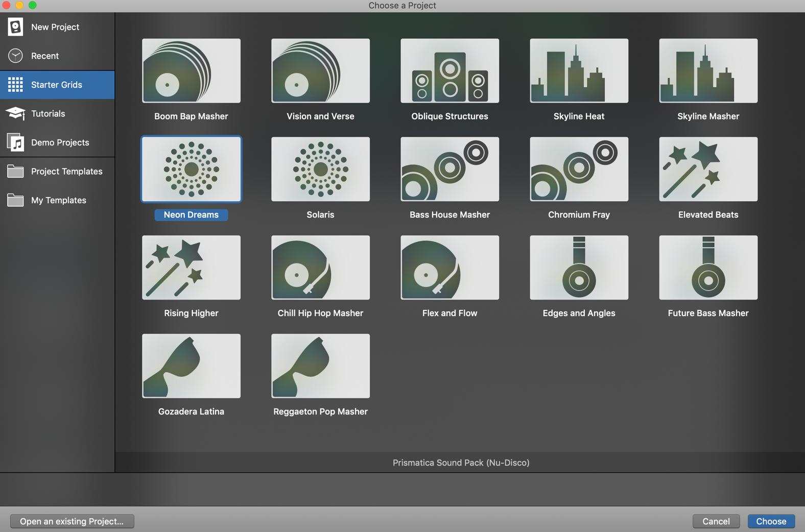Switch to the Recent projects list

point(45,56)
